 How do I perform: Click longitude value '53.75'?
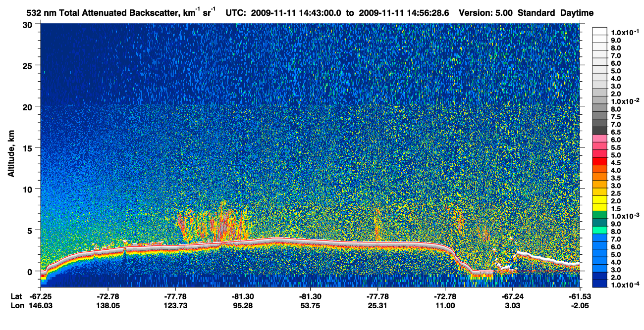[310, 305]
